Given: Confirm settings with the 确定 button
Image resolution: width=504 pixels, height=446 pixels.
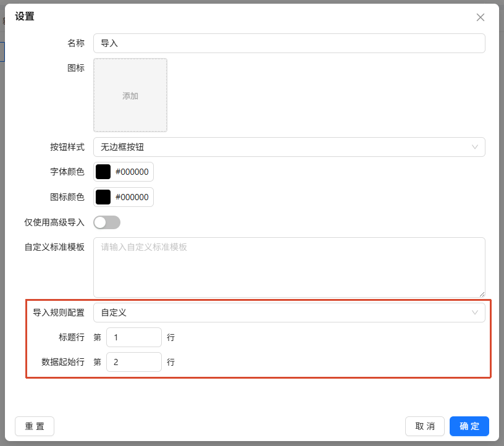Looking at the screenshot, I should [469, 426].
